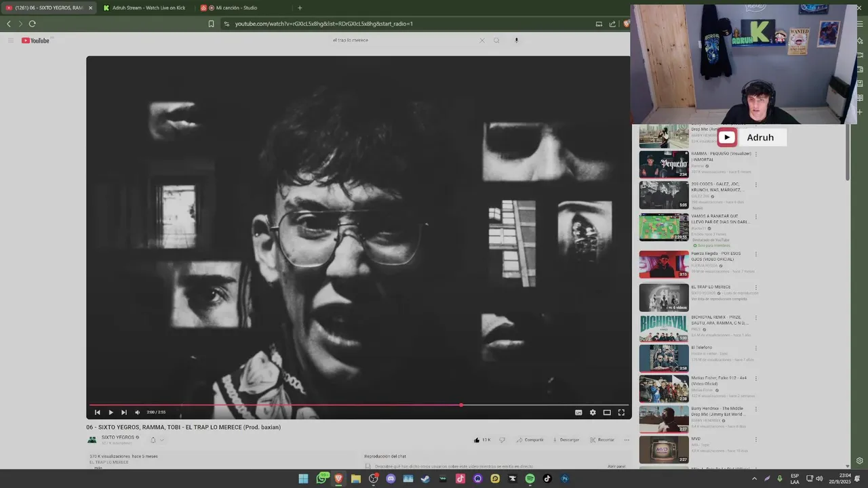Click the Descargar download button
The image size is (868, 488).
point(566,440)
